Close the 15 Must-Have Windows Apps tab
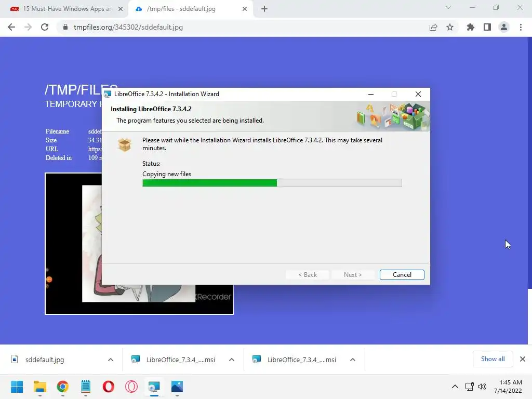This screenshot has height=399, width=532. [x=121, y=9]
